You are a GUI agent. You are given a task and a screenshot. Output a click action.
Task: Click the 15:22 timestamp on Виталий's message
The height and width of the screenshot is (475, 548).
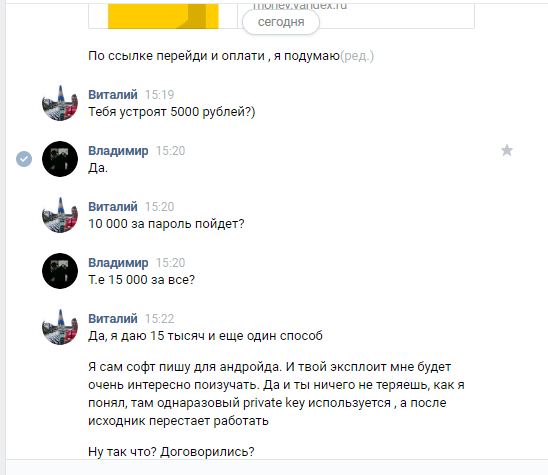coord(159,318)
